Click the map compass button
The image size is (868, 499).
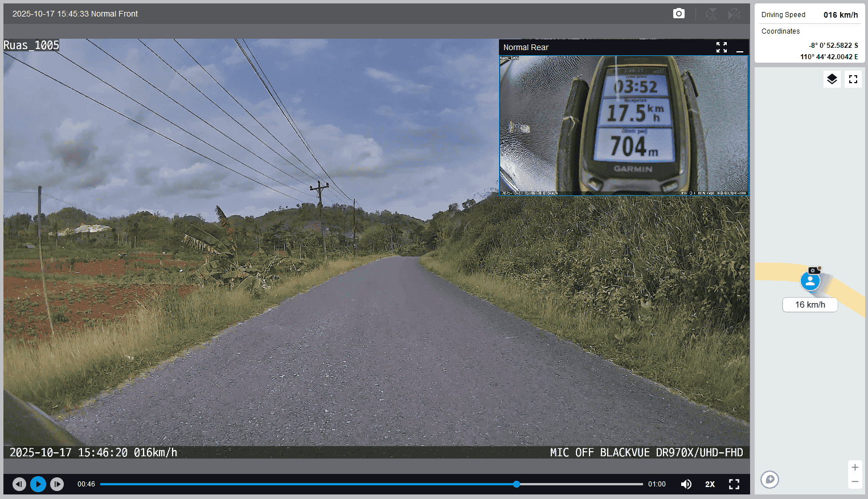(x=769, y=480)
